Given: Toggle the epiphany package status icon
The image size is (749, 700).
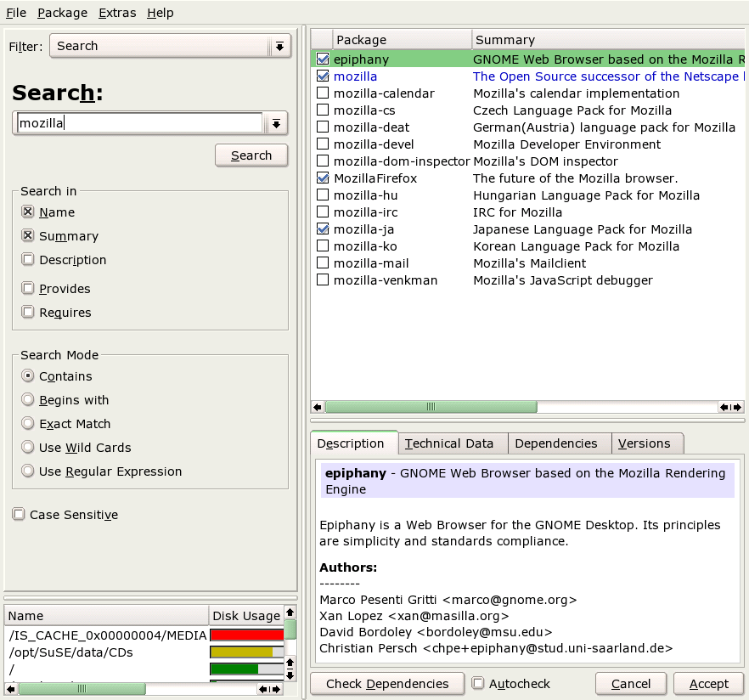Looking at the screenshot, I should (x=323, y=59).
